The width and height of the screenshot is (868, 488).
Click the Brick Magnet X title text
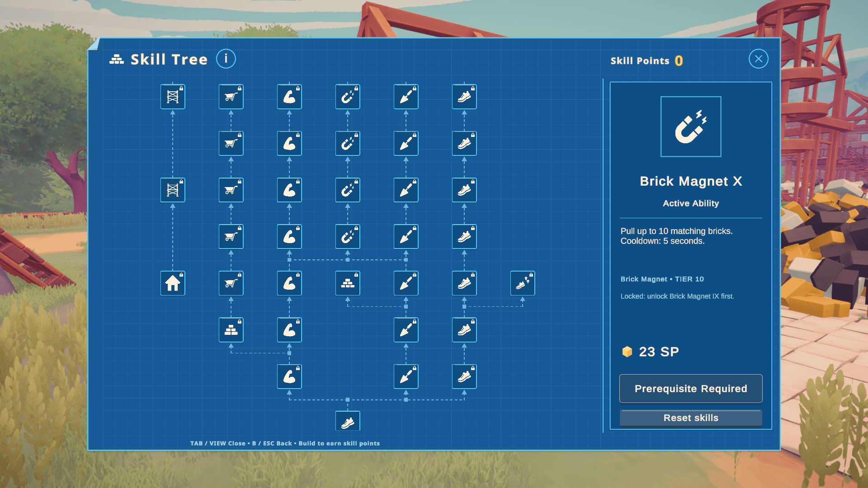tap(691, 181)
